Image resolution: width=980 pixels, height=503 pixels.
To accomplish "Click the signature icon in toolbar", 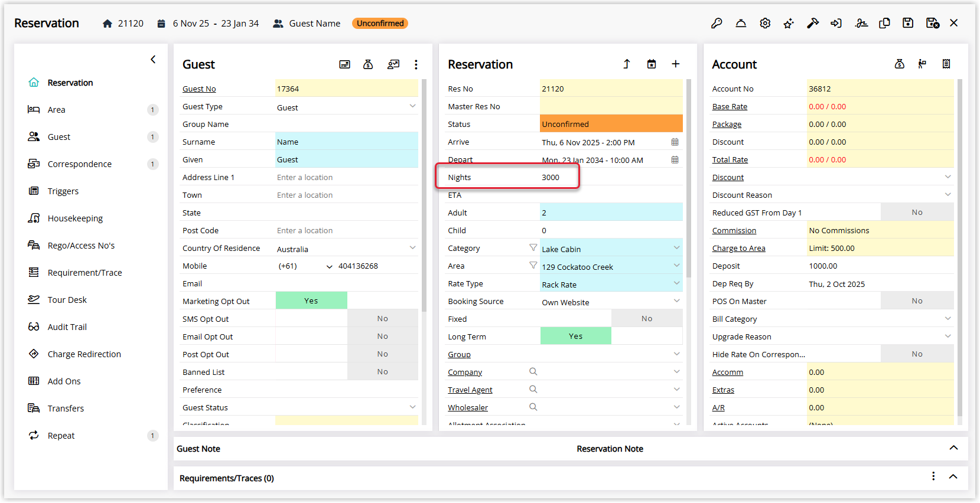I will (861, 23).
